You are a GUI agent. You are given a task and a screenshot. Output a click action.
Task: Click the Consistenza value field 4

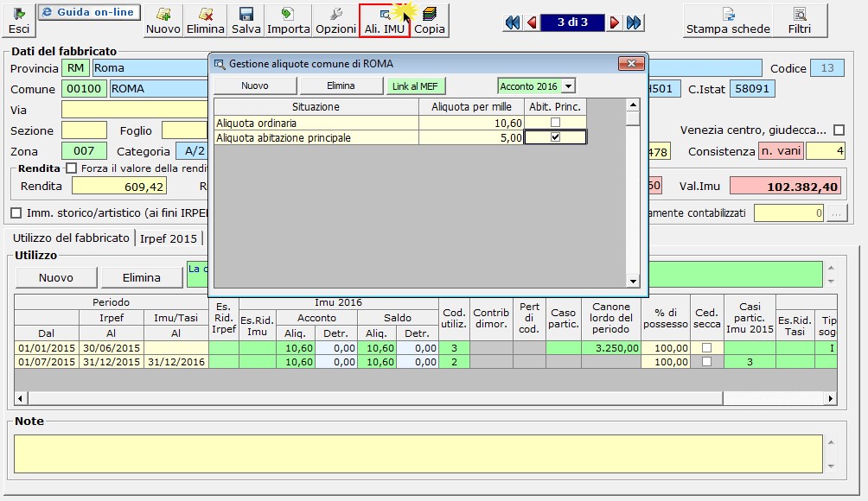(826, 151)
